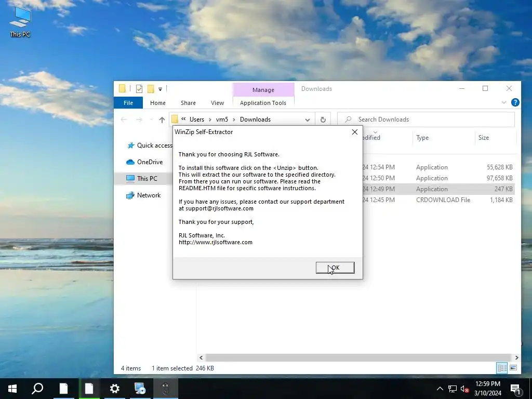The image size is (532, 399).
Task: Click the horizontal scrollbar left arrow
Action: point(201,357)
